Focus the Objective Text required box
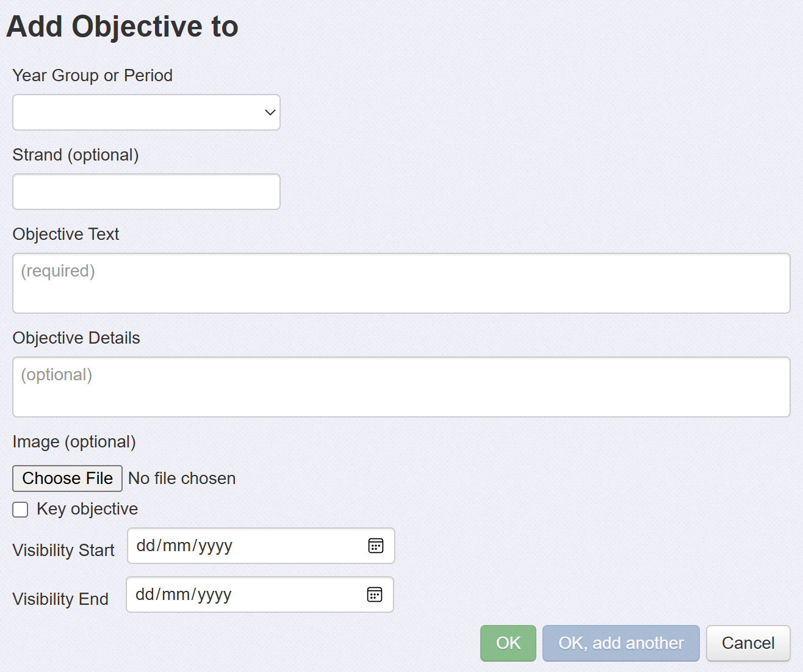Screen dimensions: 803x672 click(401, 283)
